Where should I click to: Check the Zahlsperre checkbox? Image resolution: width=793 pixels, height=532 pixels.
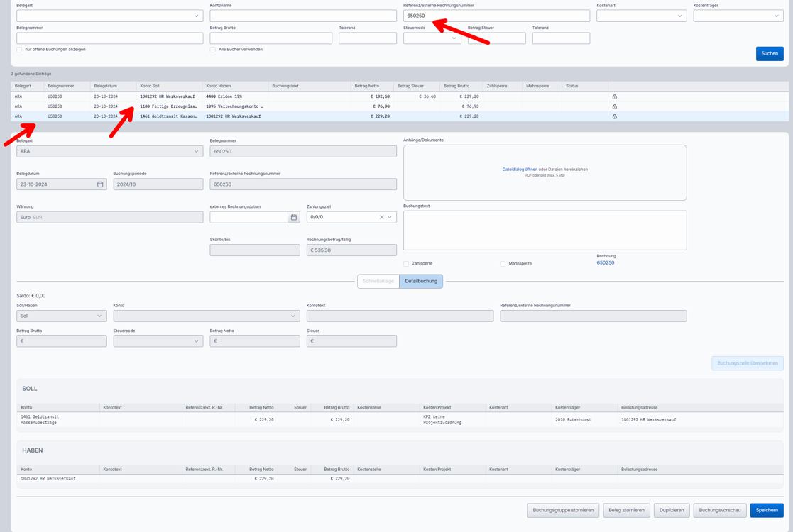click(406, 264)
